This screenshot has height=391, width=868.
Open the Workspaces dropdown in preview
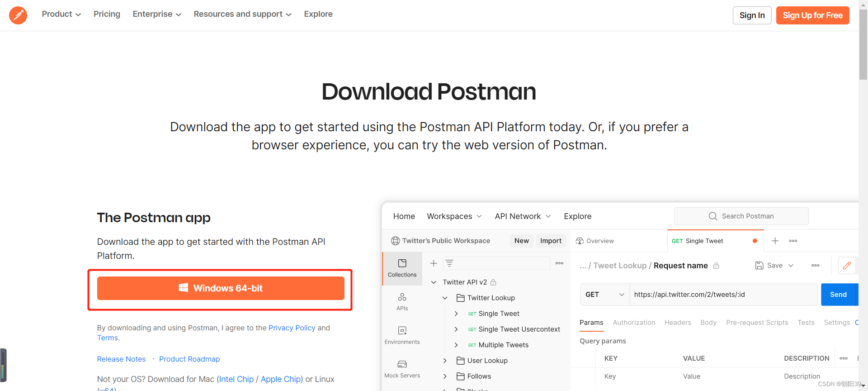point(454,216)
